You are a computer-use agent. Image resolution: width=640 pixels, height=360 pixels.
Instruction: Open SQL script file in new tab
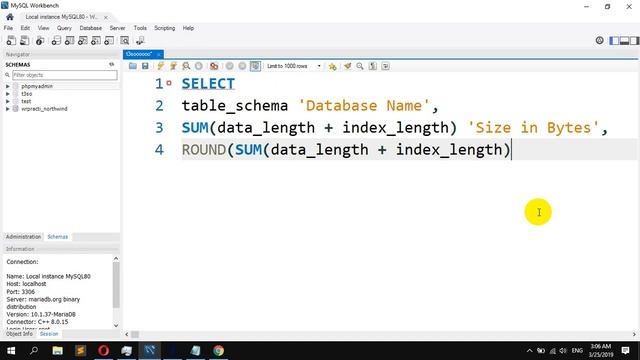click(x=24, y=40)
